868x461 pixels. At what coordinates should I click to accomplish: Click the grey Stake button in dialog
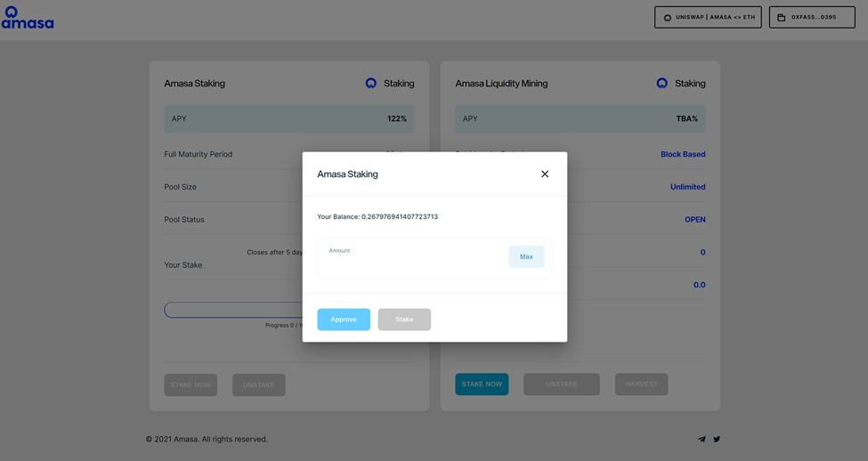point(404,319)
